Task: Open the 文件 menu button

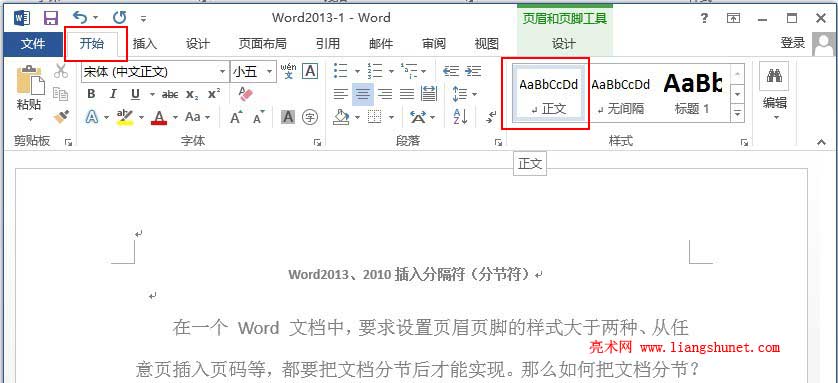Action: point(33,44)
